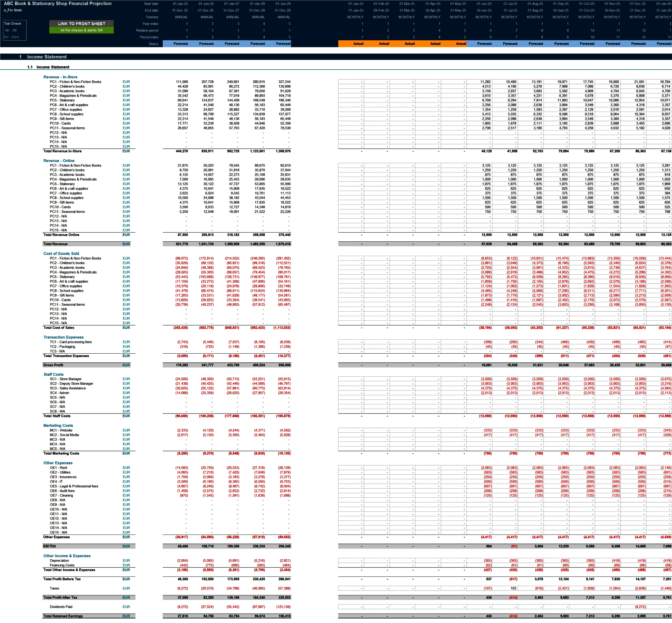Screen dimensions: 672x623
Task: Toggle the Tab Check status indicator
Action: click(x=10, y=22)
